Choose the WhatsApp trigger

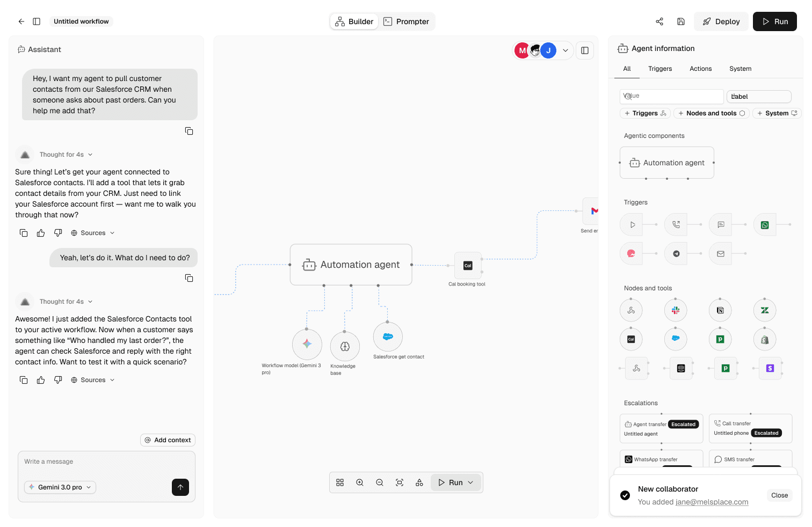click(x=765, y=224)
